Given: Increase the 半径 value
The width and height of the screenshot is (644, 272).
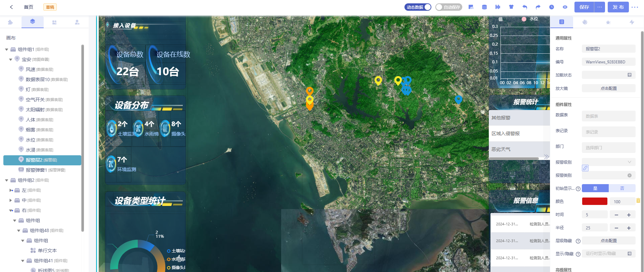Looking at the screenshot, I should [x=629, y=228].
